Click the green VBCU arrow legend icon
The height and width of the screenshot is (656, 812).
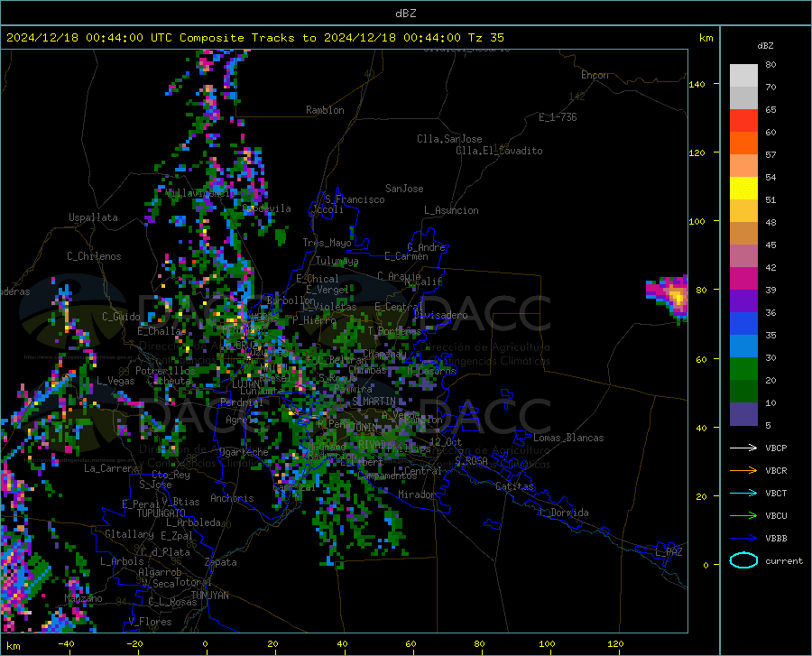tap(743, 515)
